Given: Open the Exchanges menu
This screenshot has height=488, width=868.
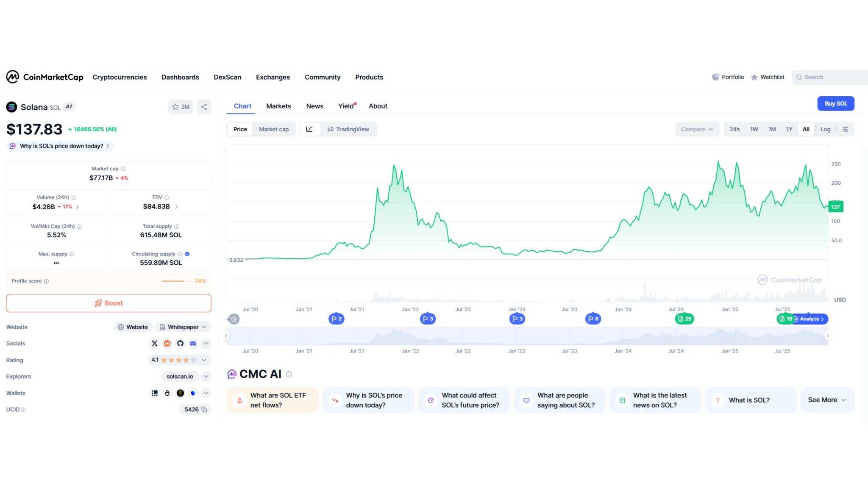Looking at the screenshot, I should coord(273,77).
